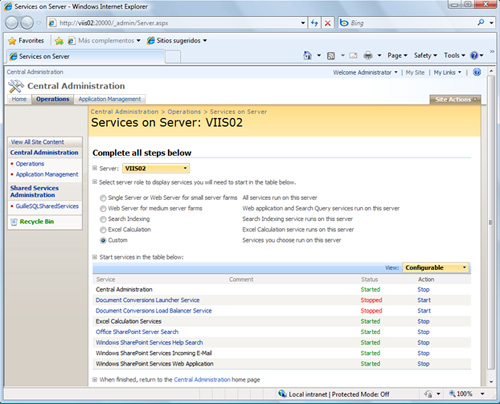The height and width of the screenshot is (404, 500).
Task: Click View All Site Content link
Action: [37, 142]
